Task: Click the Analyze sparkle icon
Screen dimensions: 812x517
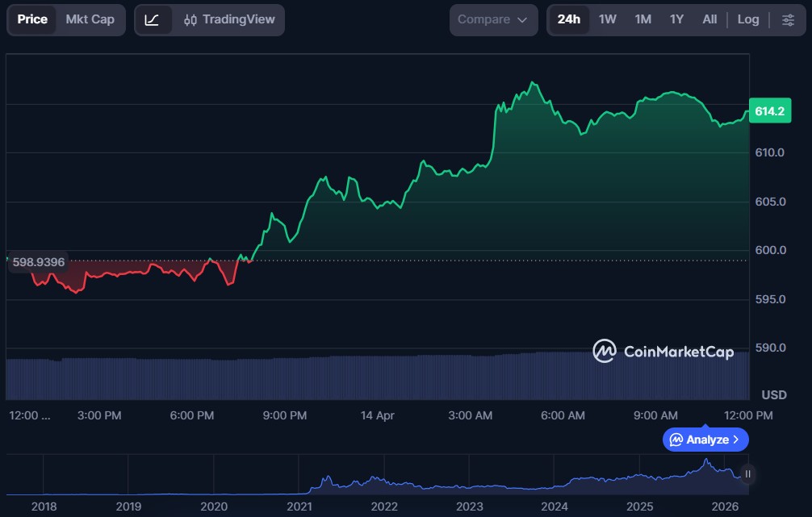Action: pos(676,440)
